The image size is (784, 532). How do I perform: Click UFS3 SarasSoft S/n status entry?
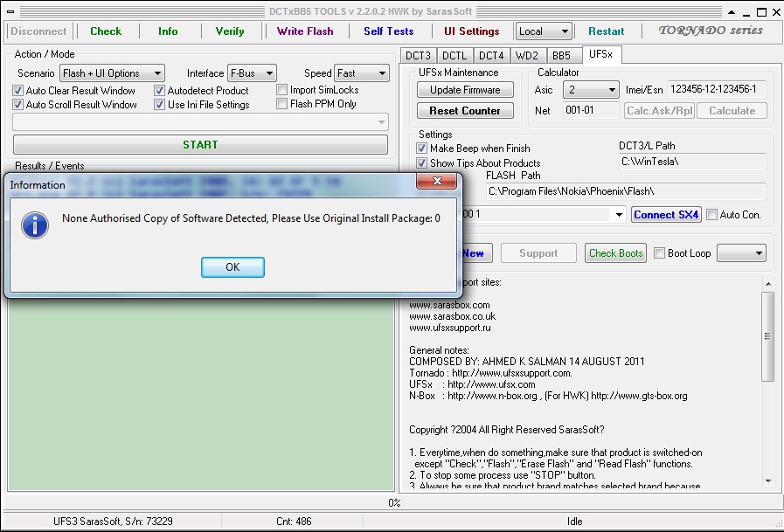pos(113,522)
